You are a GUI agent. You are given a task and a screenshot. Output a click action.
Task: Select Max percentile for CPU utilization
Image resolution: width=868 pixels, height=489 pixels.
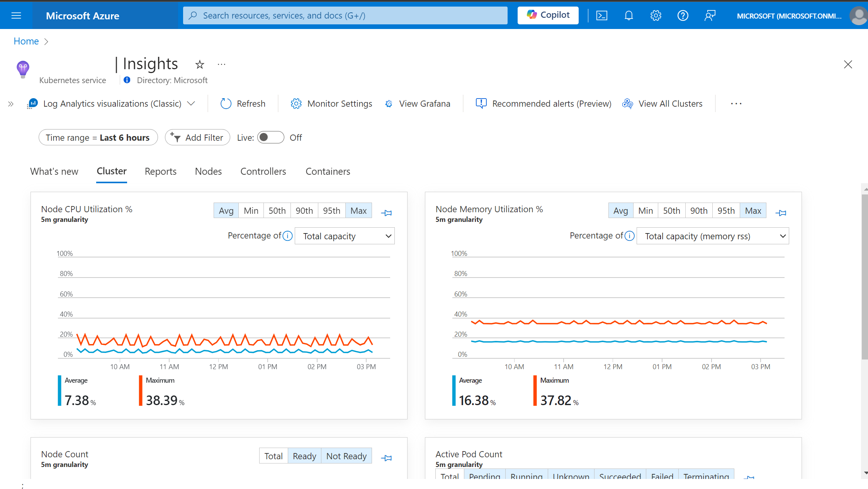click(x=358, y=211)
